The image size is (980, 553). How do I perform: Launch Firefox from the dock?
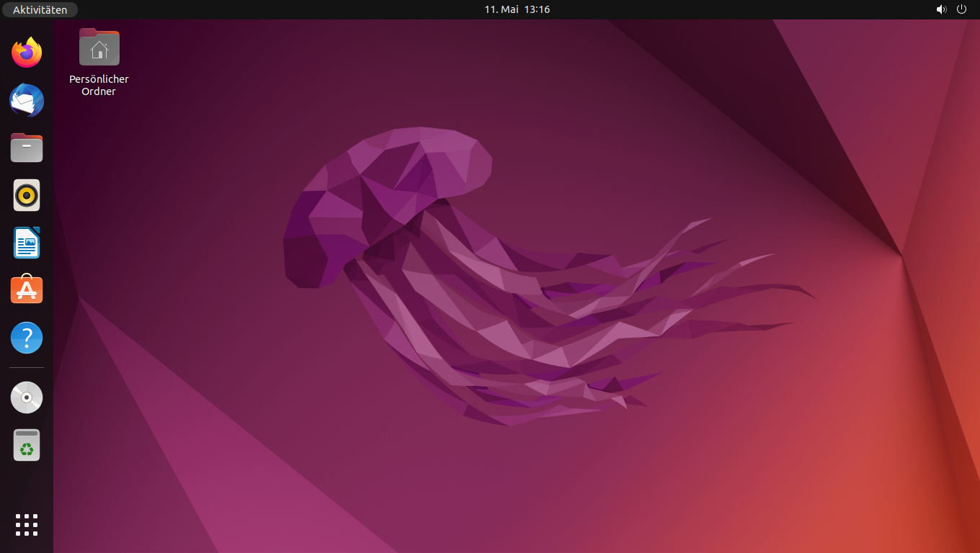(26, 53)
